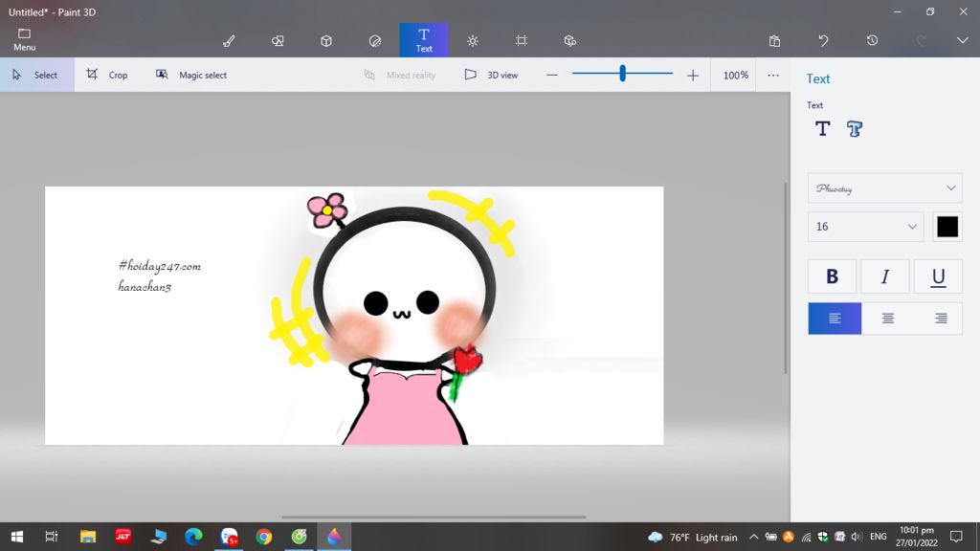This screenshot has height=551, width=980.
Task: Open the Canvas tool
Action: [522, 41]
